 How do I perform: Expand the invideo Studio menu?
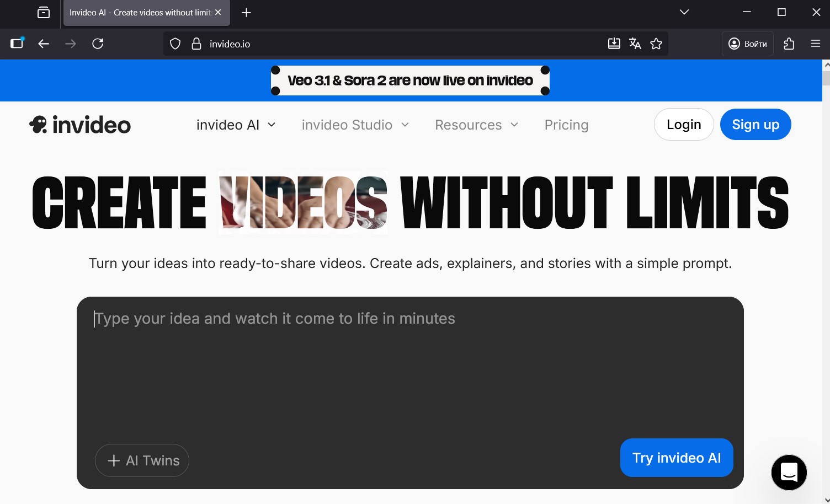pos(355,125)
